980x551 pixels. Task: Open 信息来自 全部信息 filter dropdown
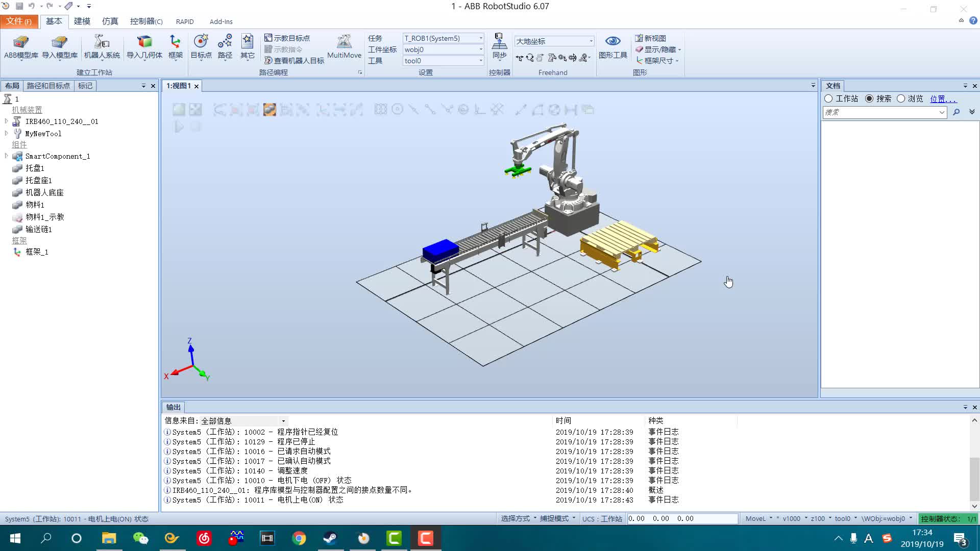click(x=243, y=421)
